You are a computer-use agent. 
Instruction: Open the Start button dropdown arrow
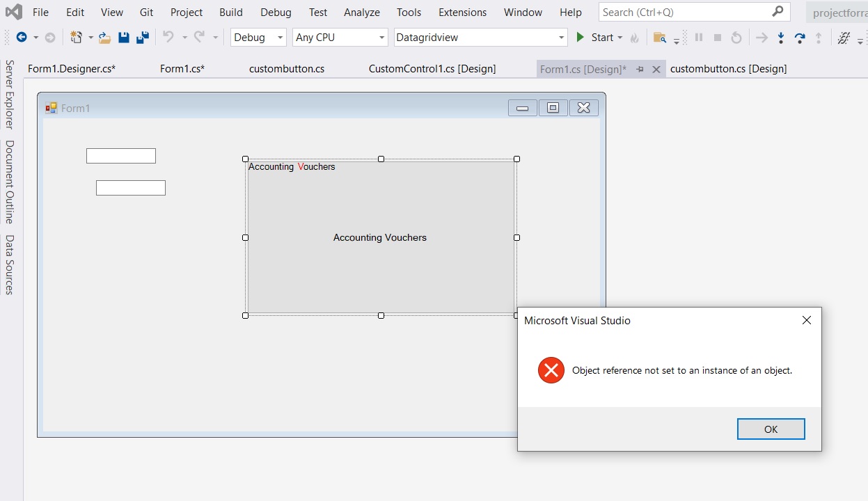[x=620, y=38]
